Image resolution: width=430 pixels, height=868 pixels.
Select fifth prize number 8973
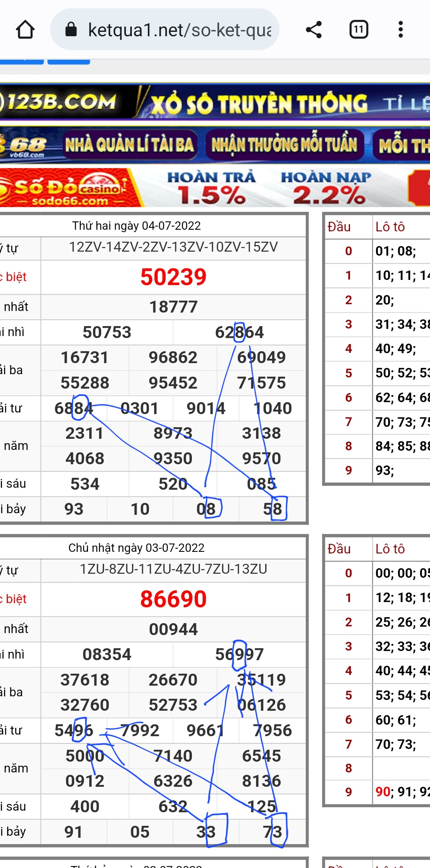[x=173, y=434]
